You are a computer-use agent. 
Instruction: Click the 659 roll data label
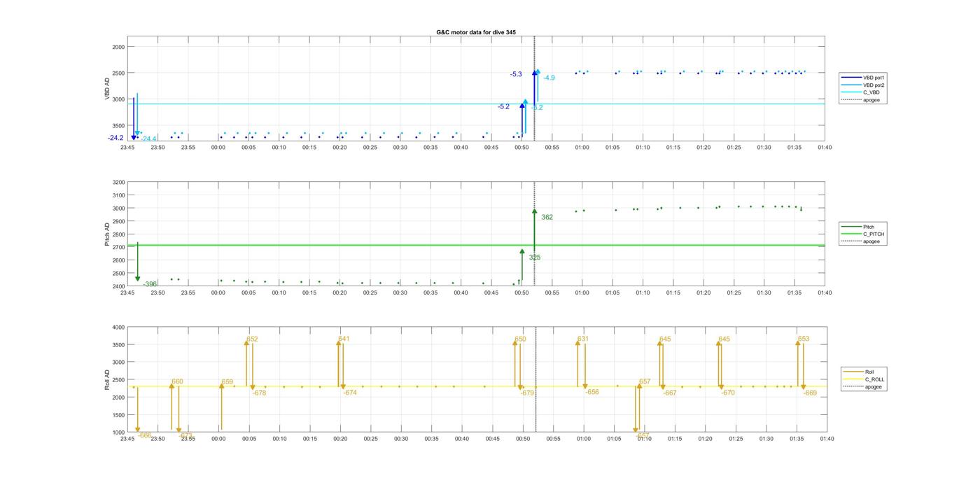click(227, 382)
